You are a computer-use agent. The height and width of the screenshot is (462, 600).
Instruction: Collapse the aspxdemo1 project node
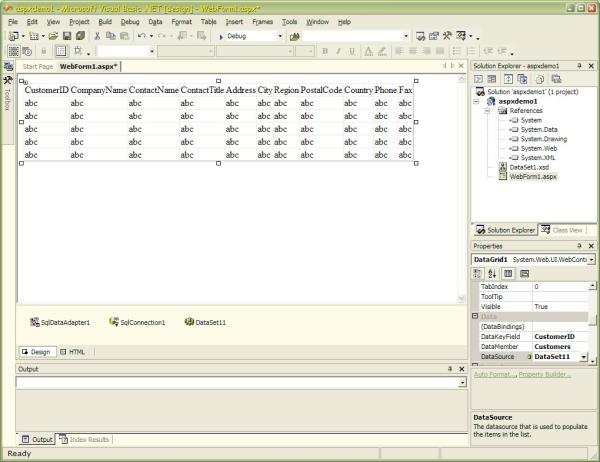click(476, 101)
